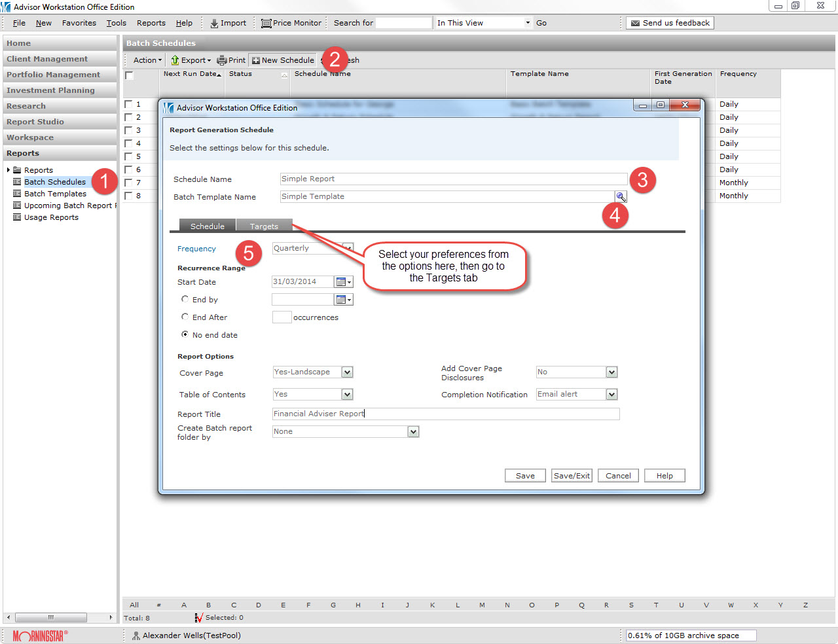Switch to the Targets tab
This screenshot has width=838, height=644.
pos(264,226)
